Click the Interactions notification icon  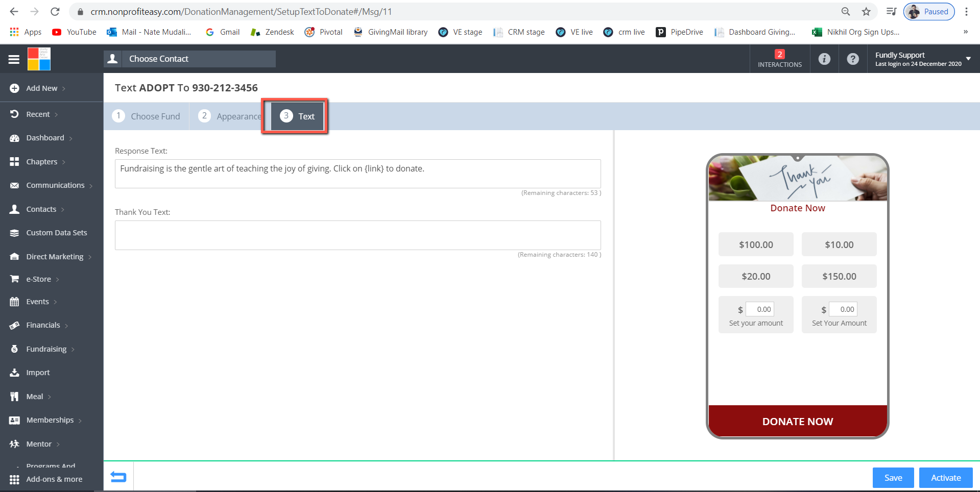coord(779,59)
